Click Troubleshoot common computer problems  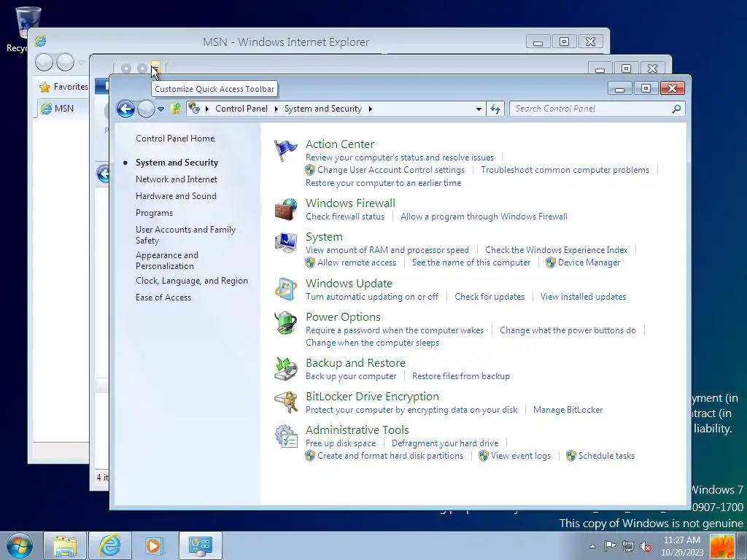point(565,170)
